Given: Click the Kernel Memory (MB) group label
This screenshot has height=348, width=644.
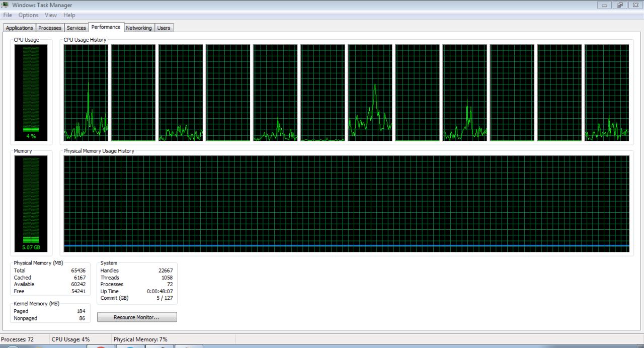Looking at the screenshot, I should [x=36, y=304].
